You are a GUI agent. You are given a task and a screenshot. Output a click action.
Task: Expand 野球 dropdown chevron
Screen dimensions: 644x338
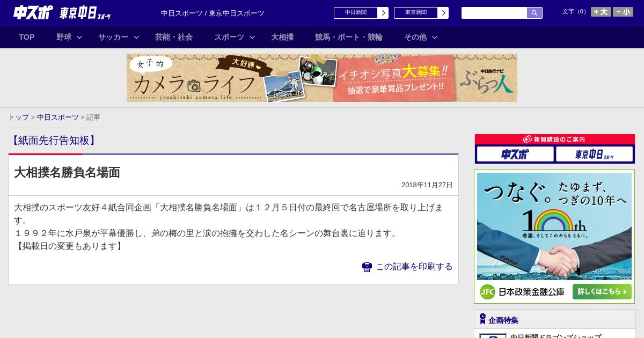(x=79, y=37)
